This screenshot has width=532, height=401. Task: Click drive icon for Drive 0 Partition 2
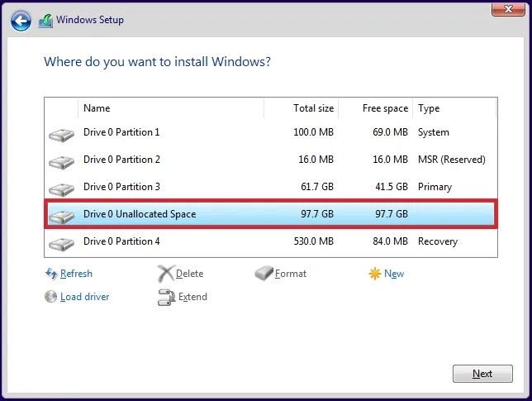(61, 162)
